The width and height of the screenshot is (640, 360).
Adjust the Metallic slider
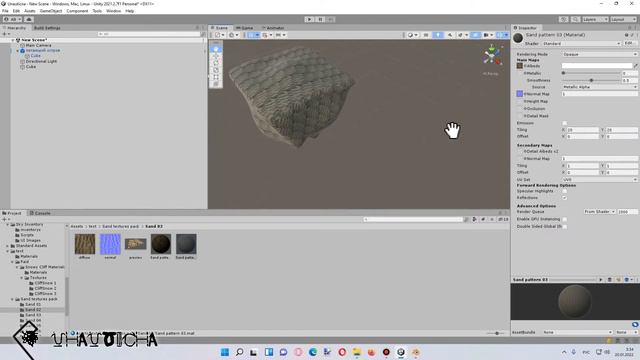tap(591, 73)
